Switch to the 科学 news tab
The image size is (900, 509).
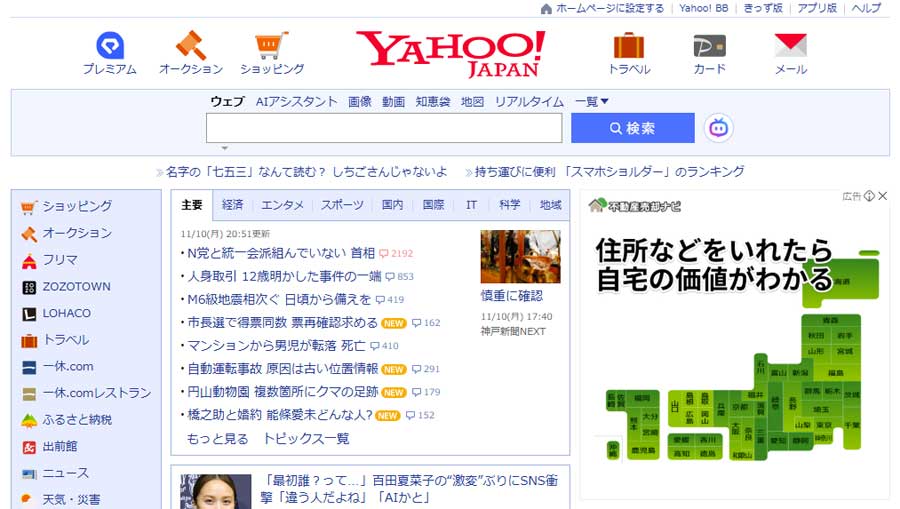510,205
